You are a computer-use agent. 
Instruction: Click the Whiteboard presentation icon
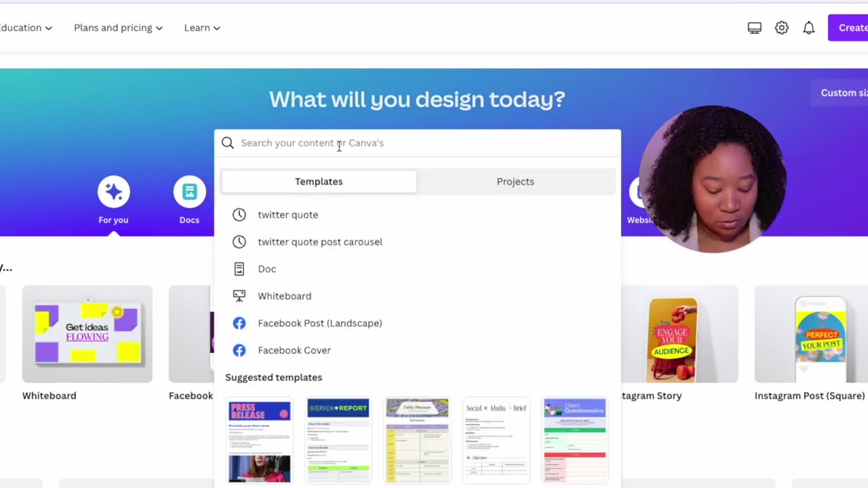(x=239, y=296)
